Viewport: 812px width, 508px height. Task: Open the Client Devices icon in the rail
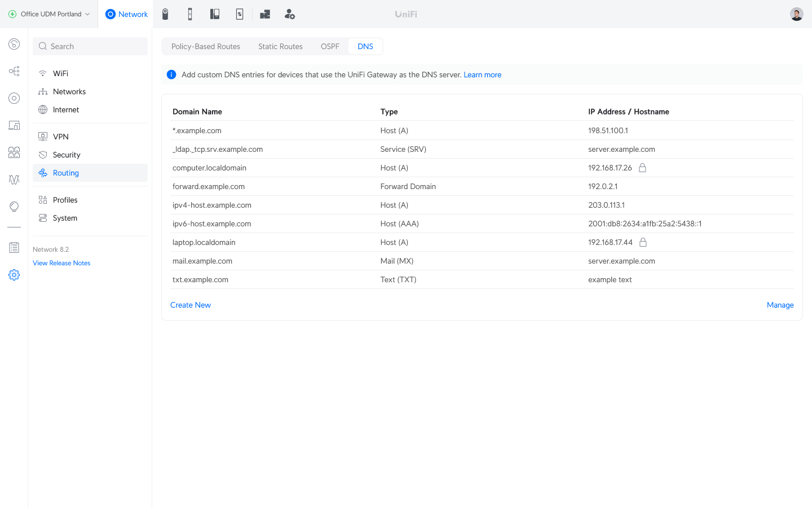pos(14,125)
